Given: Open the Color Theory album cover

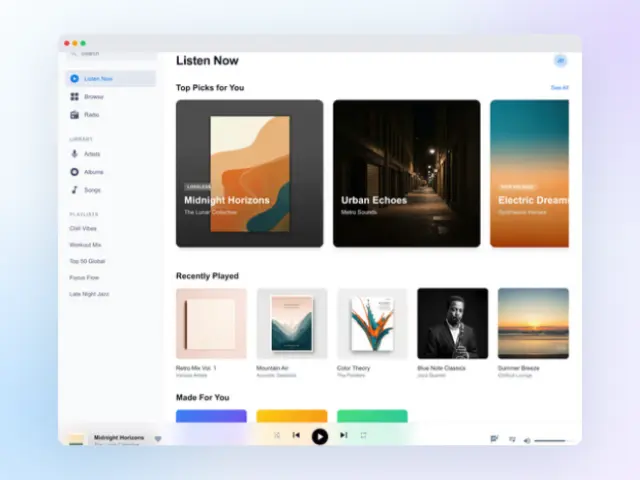Looking at the screenshot, I should click(372, 324).
